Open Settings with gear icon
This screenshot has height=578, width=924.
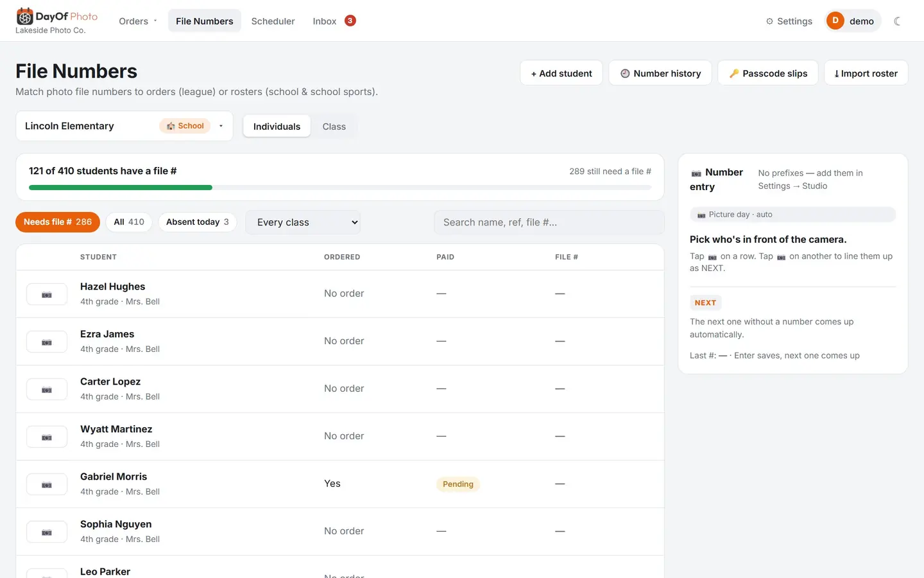click(x=789, y=21)
